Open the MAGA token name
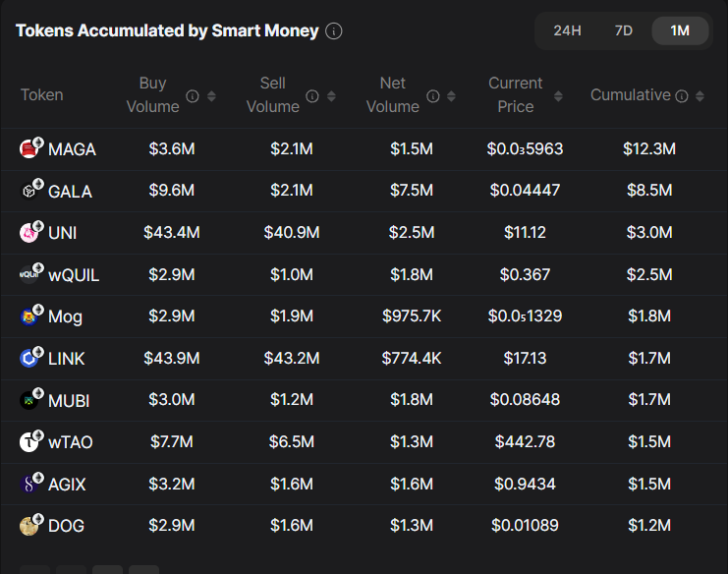Screen dimensions: 728x574 (x=72, y=149)
